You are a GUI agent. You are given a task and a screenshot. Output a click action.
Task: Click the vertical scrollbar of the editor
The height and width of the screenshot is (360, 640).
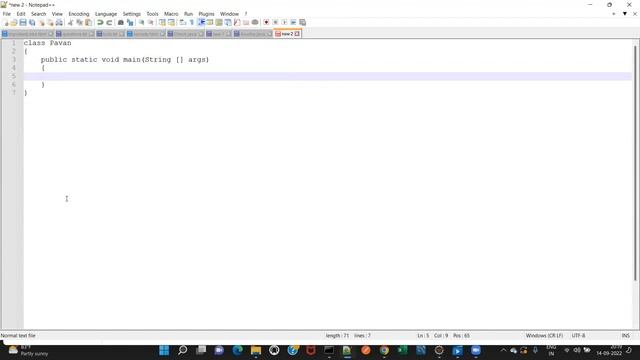635,163
